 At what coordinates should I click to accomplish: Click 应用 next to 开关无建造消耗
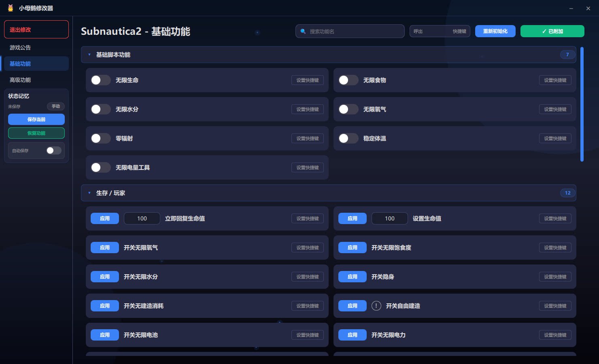point(105,306)
